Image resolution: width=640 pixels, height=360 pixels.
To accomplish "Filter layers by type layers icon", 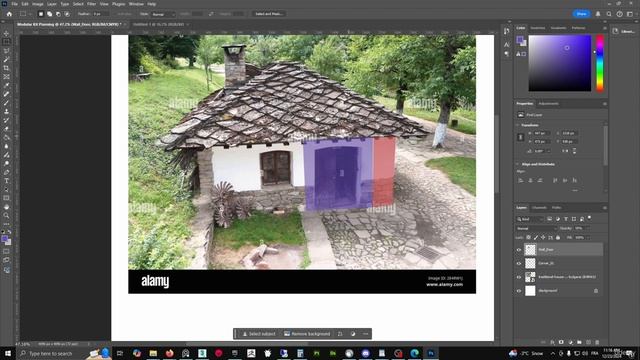I will (x=566, y=219).
